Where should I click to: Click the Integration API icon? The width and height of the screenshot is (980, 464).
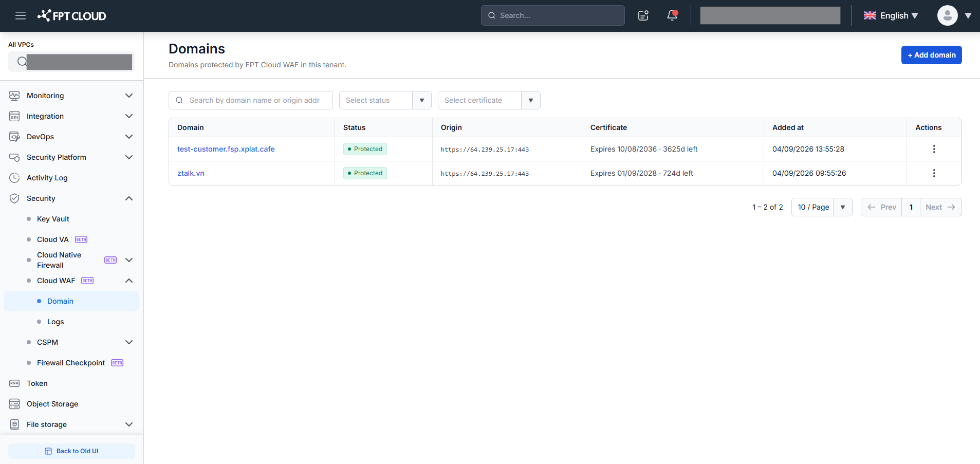point(14,116)
